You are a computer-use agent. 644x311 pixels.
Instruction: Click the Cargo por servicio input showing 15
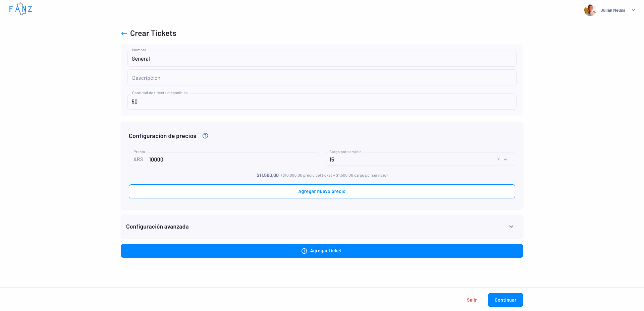coord(409,160)
